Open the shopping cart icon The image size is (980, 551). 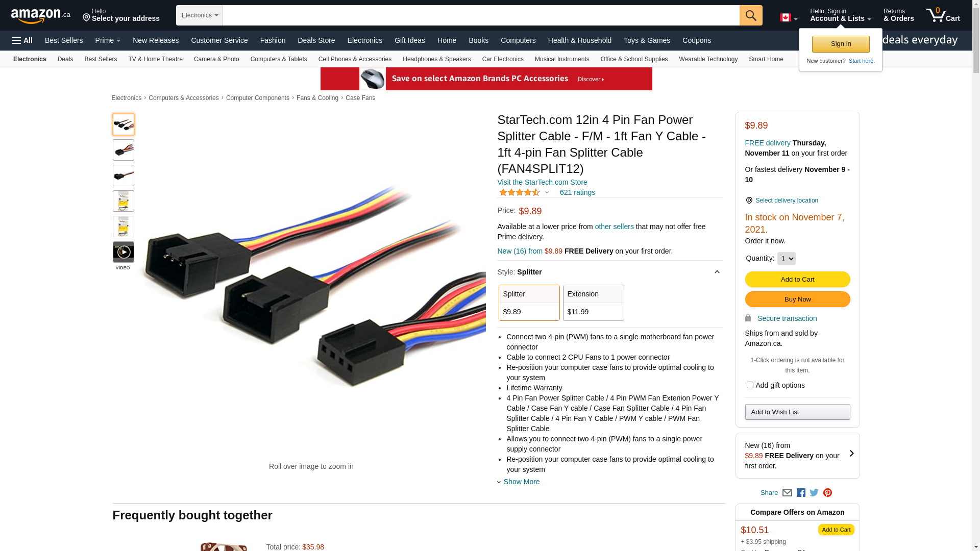coord(943,15)
